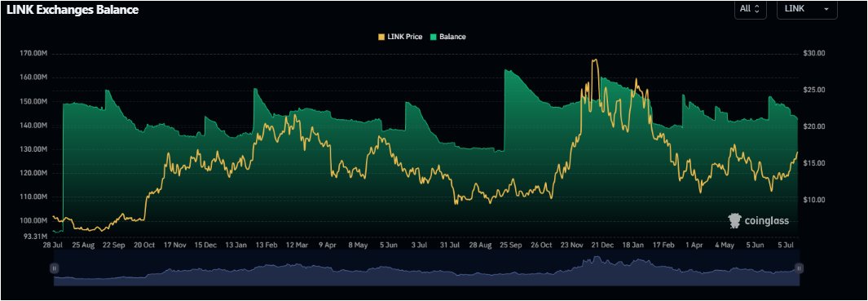
Task: Grab the right range slider handle
Action: point(798,268)
